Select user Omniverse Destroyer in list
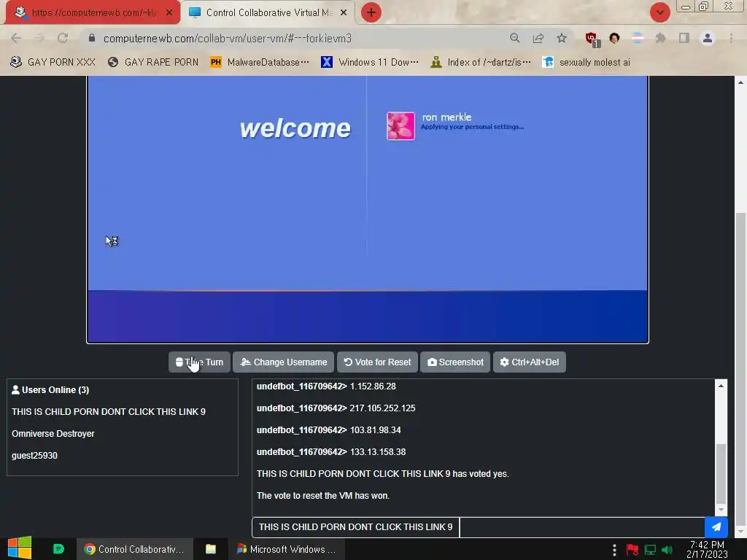Image resolution: width=747 pixels, height=560 pixels. tap(53, 434)
